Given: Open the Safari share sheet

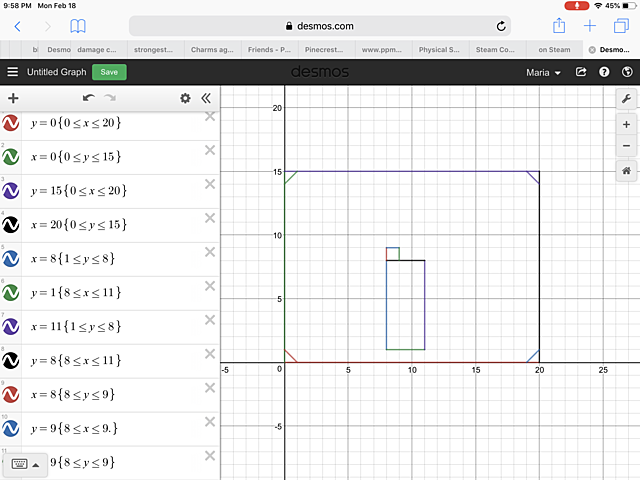Looking at the screenshot, I should click(559, 26).
